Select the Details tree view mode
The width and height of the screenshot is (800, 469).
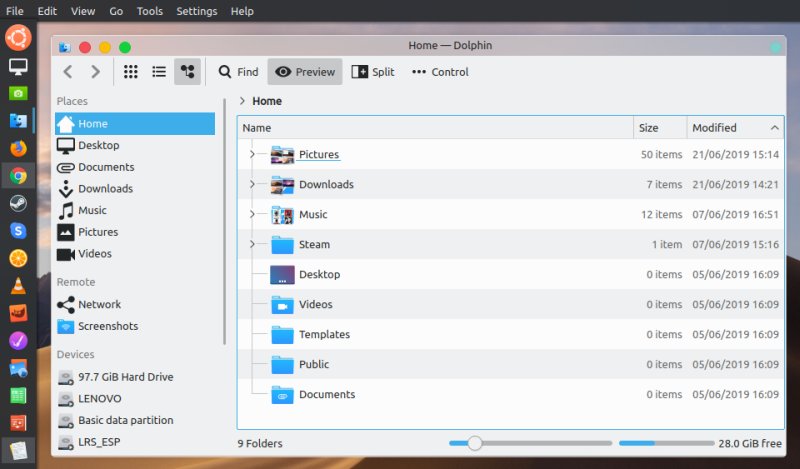point(187,72)
